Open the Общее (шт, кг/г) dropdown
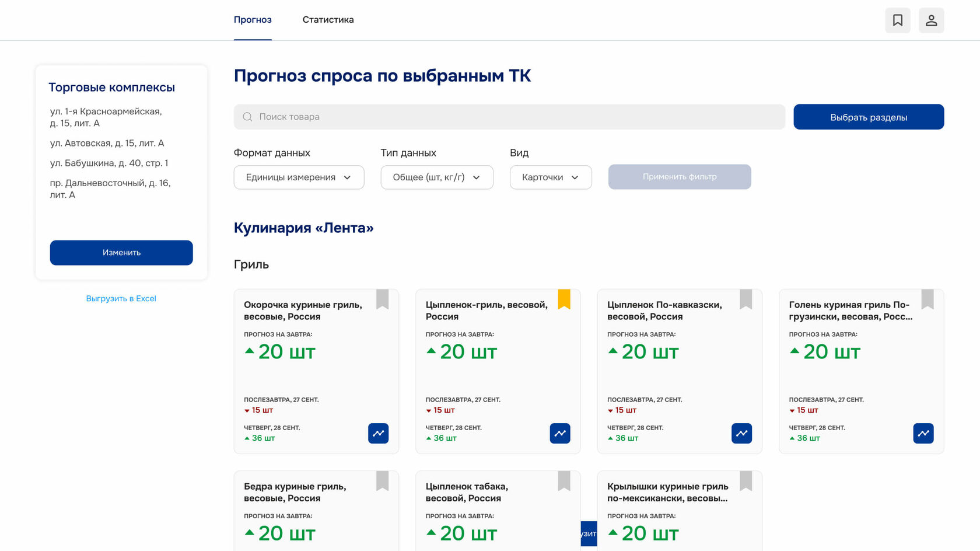This screenshot has height=551, width=980. tap(436, 177)
